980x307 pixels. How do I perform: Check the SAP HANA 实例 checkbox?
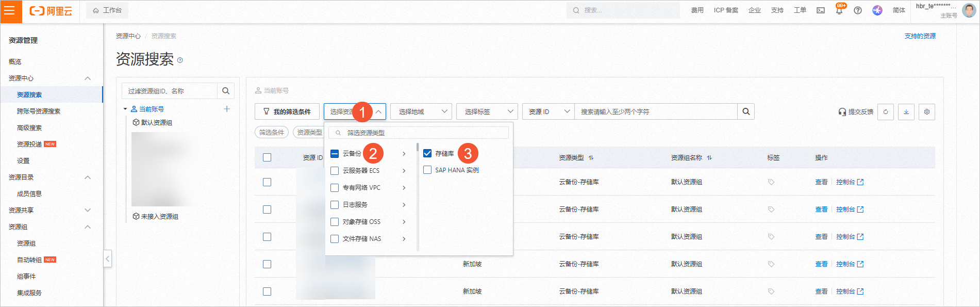pyautogui.click(x=427, y=170)
